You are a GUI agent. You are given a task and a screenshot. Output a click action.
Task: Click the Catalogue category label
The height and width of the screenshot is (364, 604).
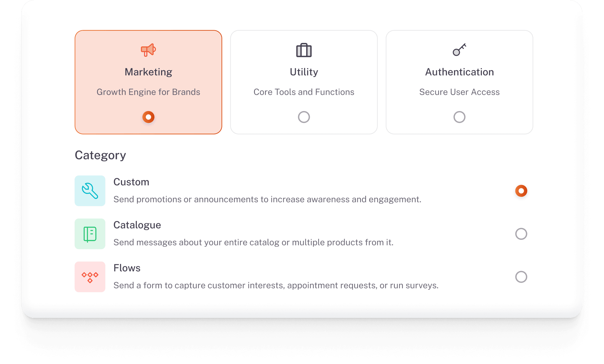coord(137,225)
